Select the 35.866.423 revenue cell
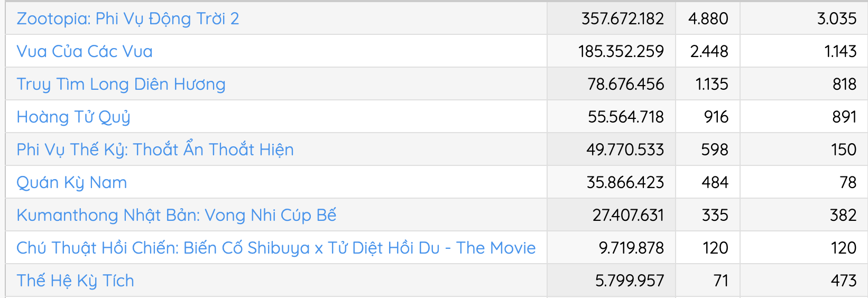 [625, 183]
